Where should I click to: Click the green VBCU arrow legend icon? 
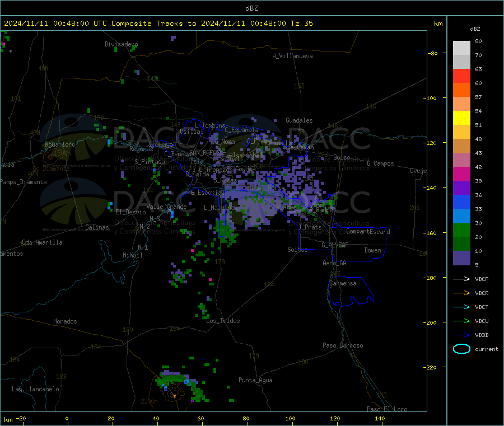[x=461, y=321]
